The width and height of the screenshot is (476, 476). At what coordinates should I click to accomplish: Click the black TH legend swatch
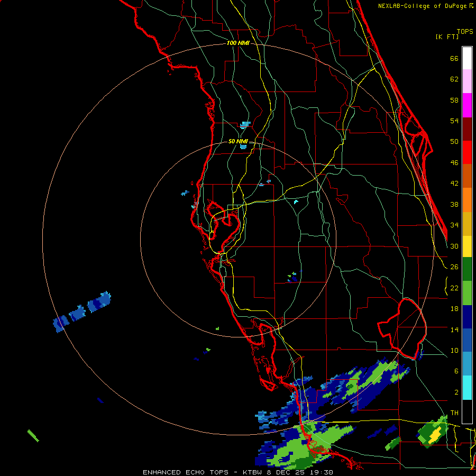pos(467,411)
